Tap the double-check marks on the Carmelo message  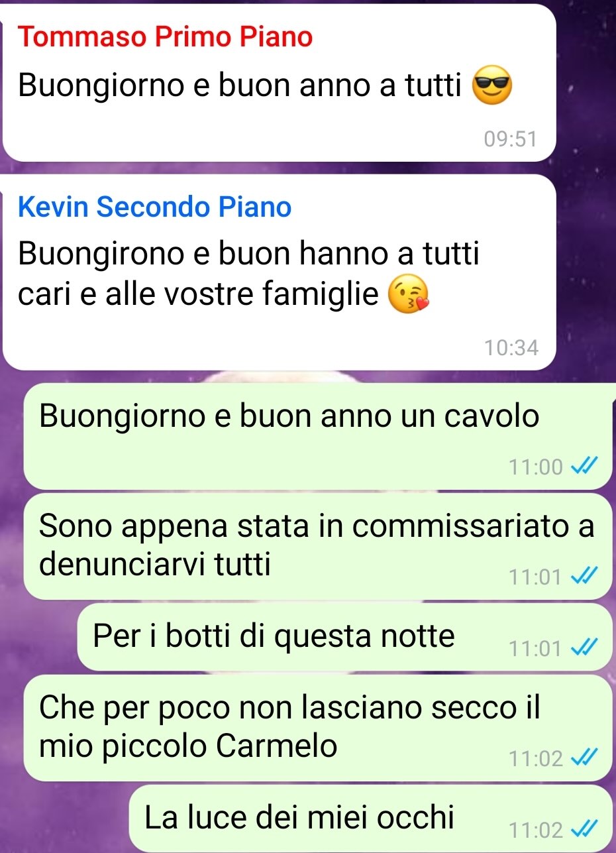[x=584, y=758]
